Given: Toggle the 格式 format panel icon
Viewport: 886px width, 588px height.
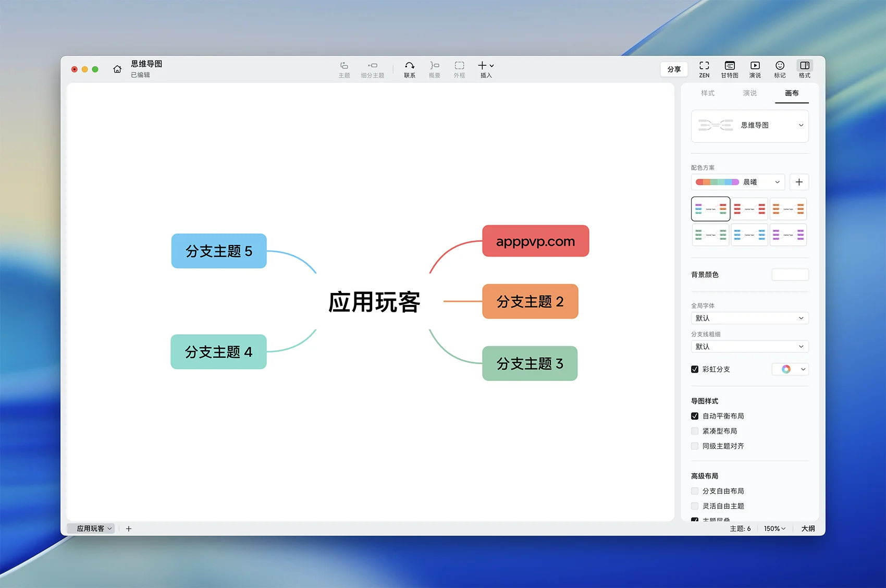Looking at the screenshot, I should click(x=804, y=66).
